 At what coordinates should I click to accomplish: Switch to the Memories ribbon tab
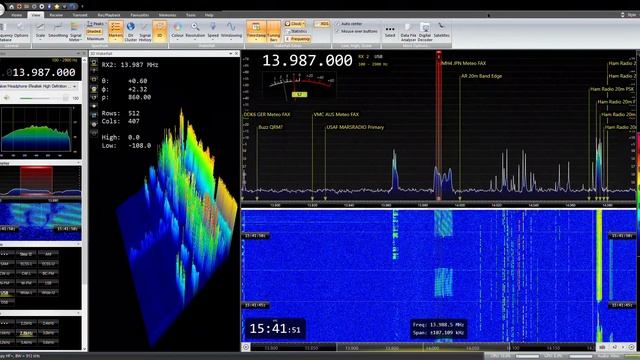(167, 15)
